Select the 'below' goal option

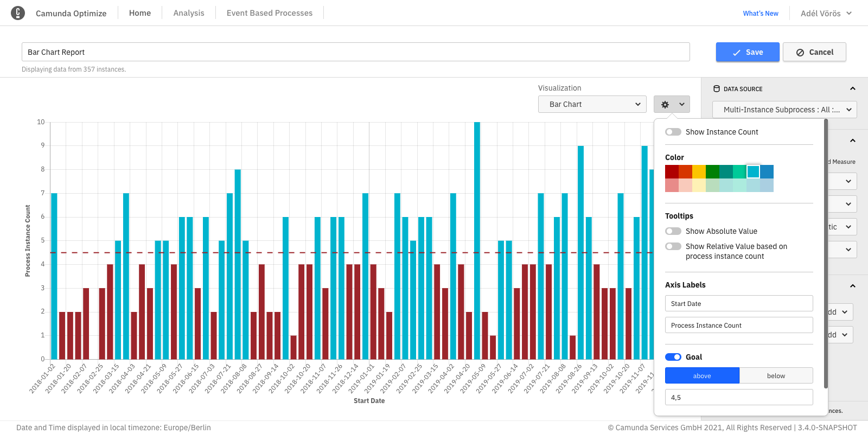776,376
